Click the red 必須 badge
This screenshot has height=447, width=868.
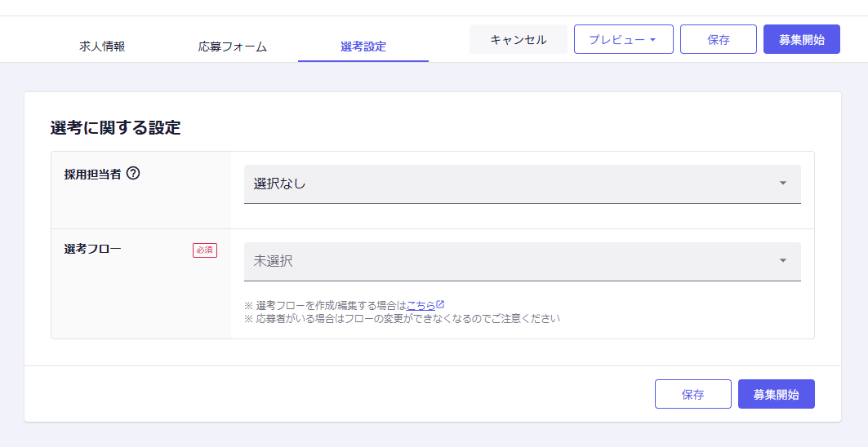pyautogui.click(x=205, y=250)
